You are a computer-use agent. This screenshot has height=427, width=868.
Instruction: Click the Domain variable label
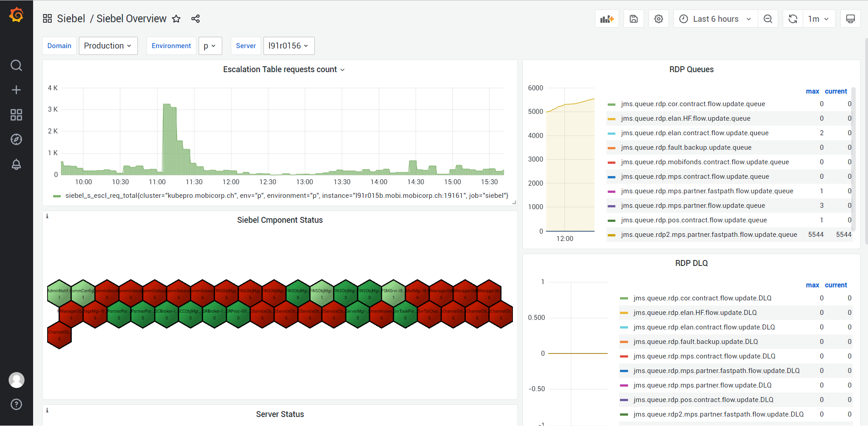coord(59,46)
